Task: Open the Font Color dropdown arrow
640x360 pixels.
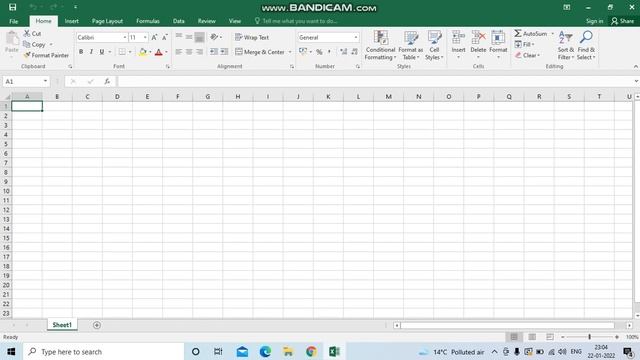Action: click(x=167, y=52)
